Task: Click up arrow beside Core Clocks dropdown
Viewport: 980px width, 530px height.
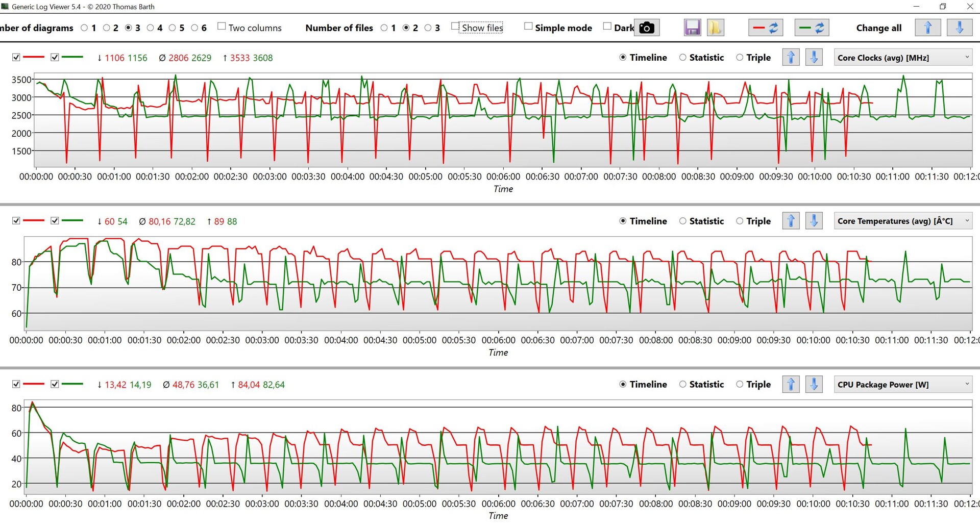Action: pyautogui.click(x=791, y=58)
